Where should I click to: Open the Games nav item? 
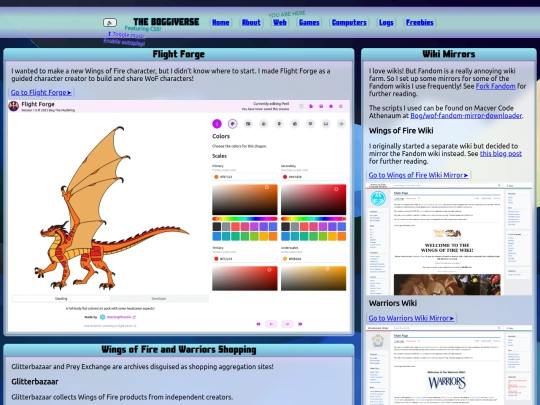coord(309,23)
